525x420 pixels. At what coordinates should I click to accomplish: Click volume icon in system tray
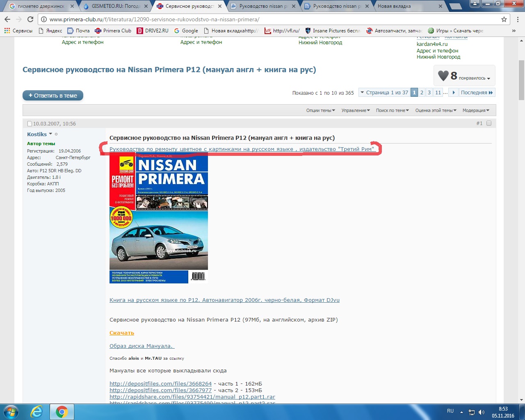click(x=481, y=412)
